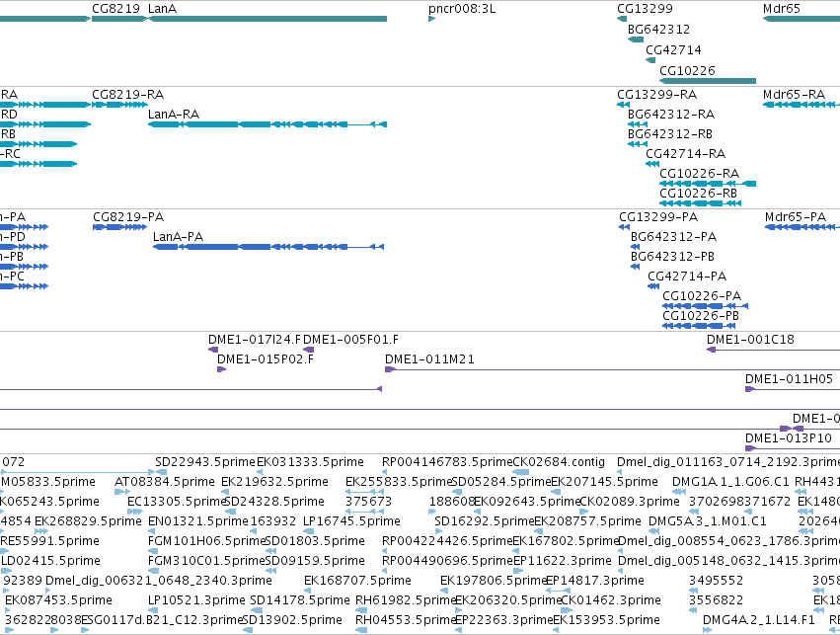Select the CG10226-PB protein label
The width and height of the screenshot is (840, 635).
tap(701, 316)
